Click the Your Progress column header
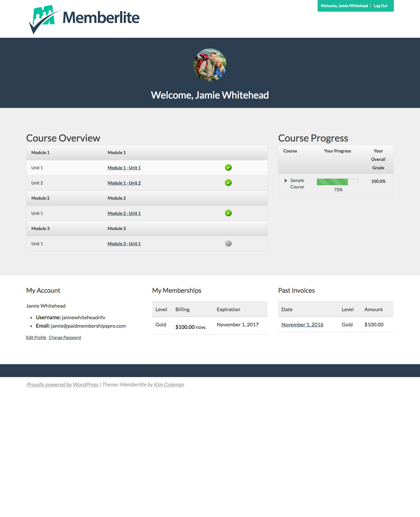Viewport: 420px width, 517px height. pos(338,151)
